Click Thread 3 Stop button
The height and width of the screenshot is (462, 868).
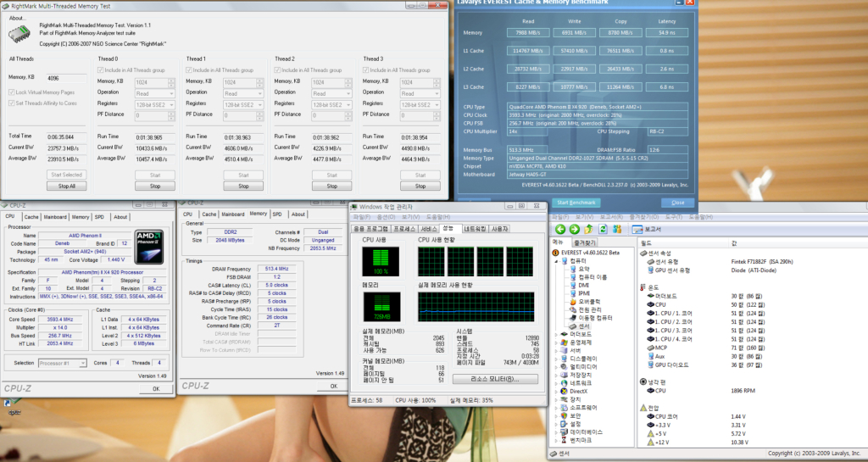click(420, 186)
